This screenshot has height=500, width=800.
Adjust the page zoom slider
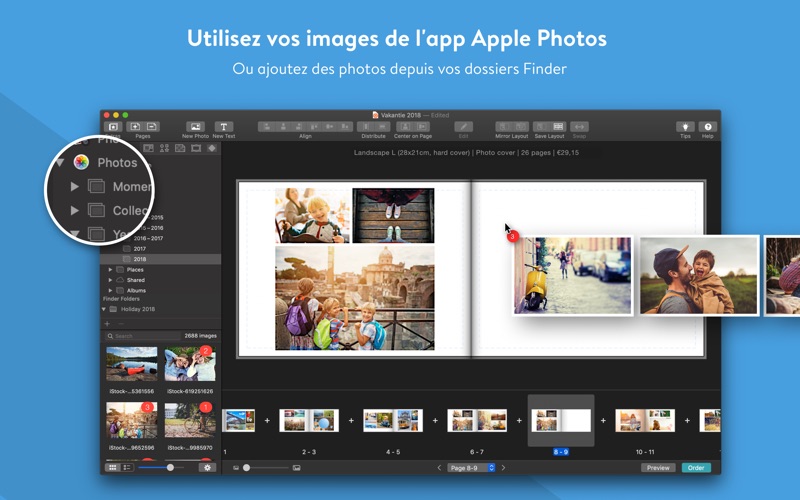coord(246,467)
